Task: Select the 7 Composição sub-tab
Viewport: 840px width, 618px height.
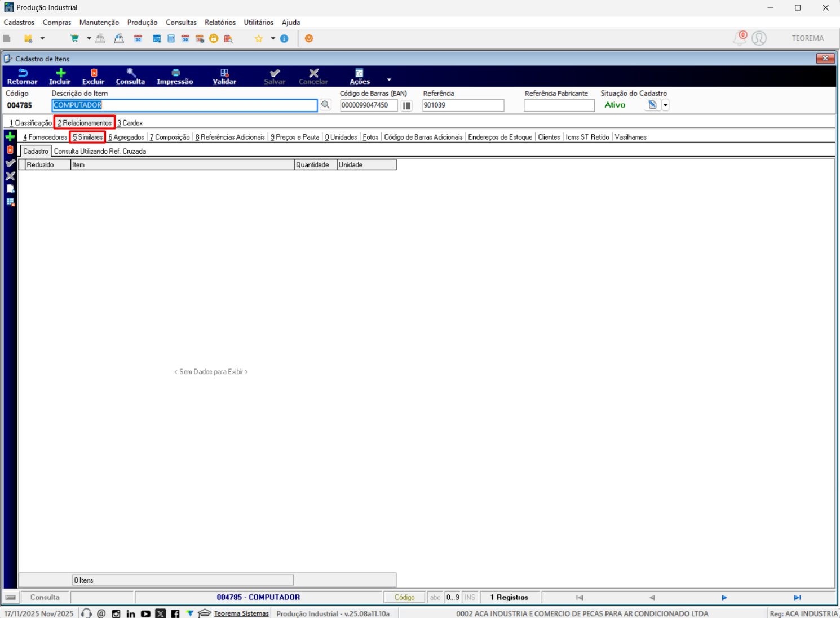Action: (170, 137)
